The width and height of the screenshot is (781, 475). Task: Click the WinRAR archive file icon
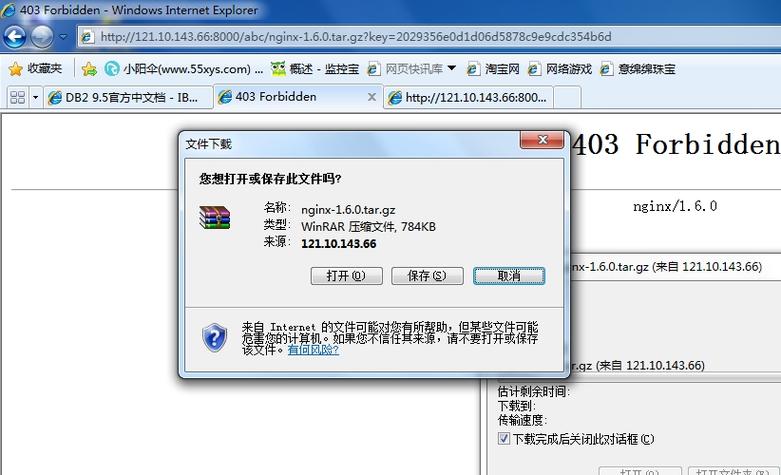click(x=215, y=217)
